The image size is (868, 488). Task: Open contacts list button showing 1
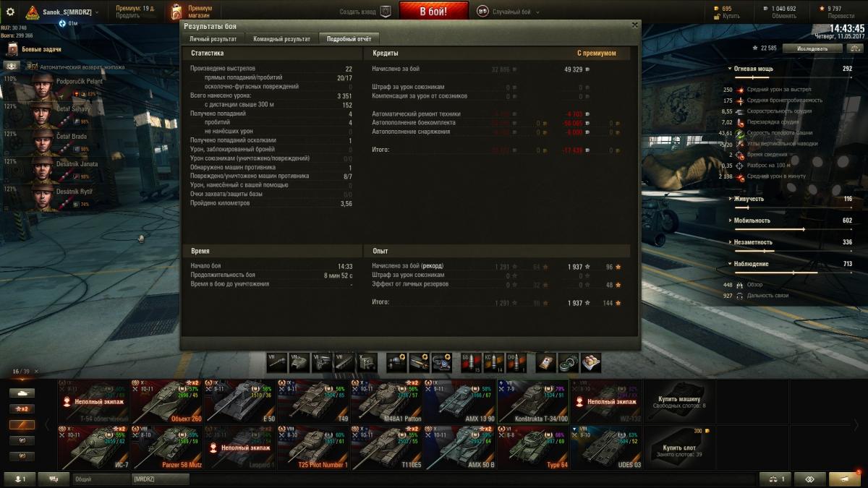[x=20, y=479]
